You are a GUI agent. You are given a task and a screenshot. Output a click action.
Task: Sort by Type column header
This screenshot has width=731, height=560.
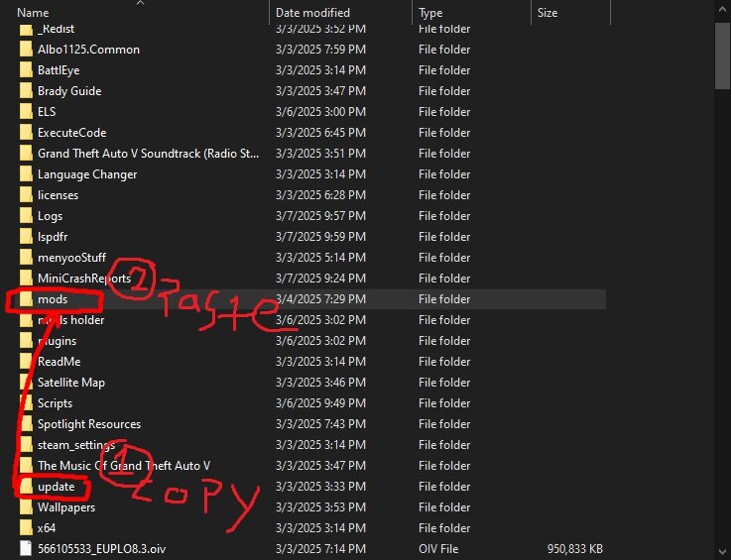tap(430, 13)
